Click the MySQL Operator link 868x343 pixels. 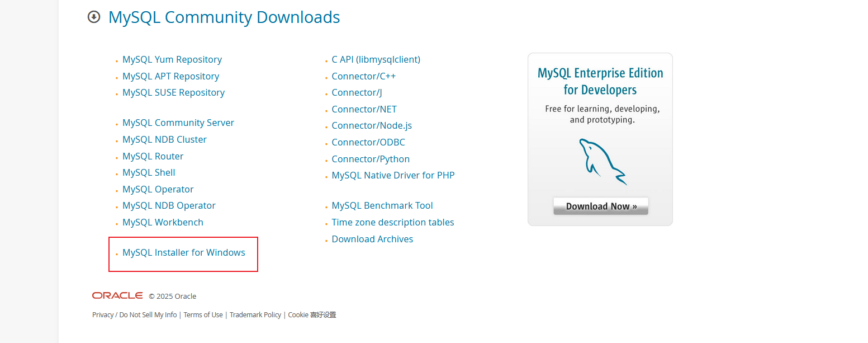(158, 189)
